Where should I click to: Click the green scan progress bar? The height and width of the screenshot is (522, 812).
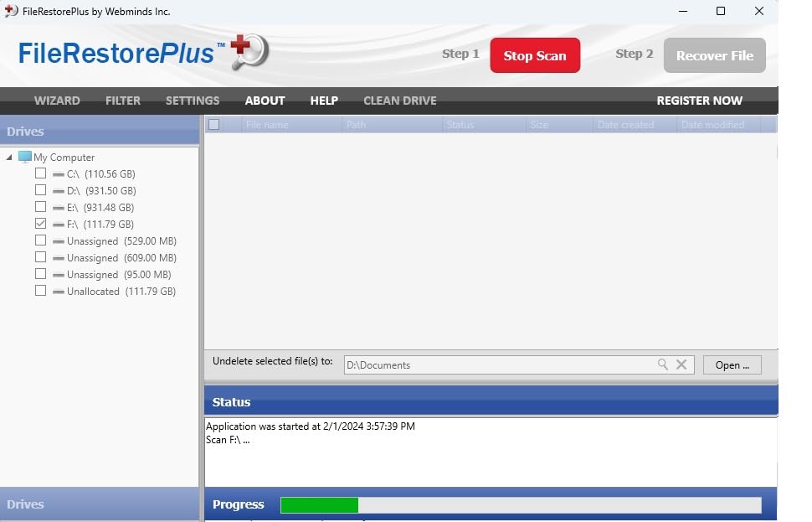320,504
